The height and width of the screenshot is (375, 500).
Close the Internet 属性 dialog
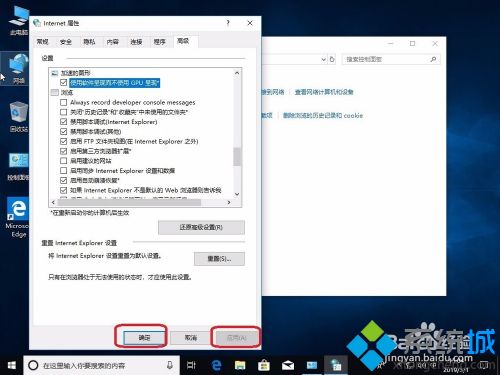250,23
